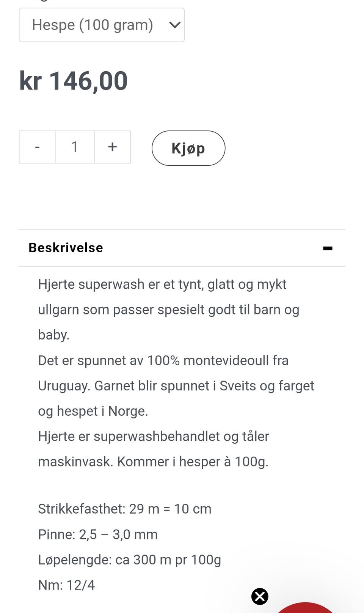Click the Beskrivelse section heading
Screen dimensions: 364x613
(66, 248)
